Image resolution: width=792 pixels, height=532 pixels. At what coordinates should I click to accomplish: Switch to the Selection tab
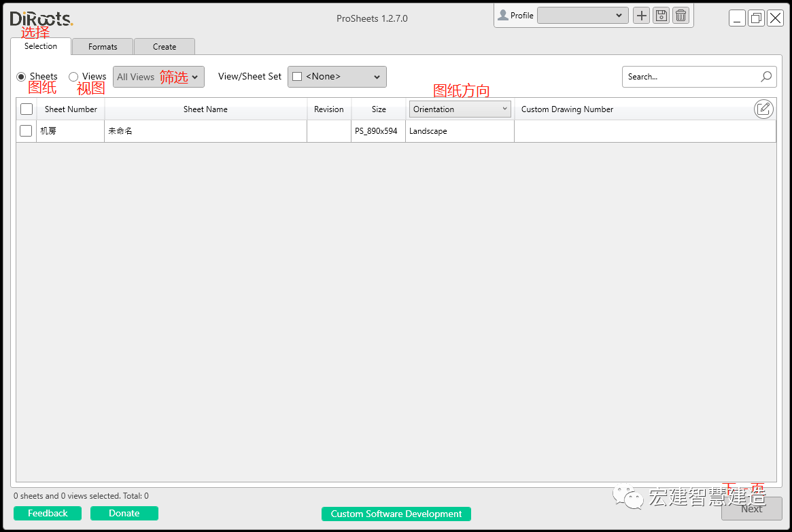[x=41, y=46]
